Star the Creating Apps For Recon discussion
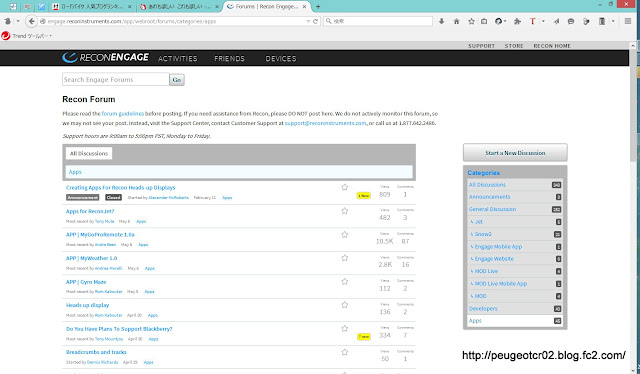The height and width of the screenshot is (374, 640). click(344, 187)
